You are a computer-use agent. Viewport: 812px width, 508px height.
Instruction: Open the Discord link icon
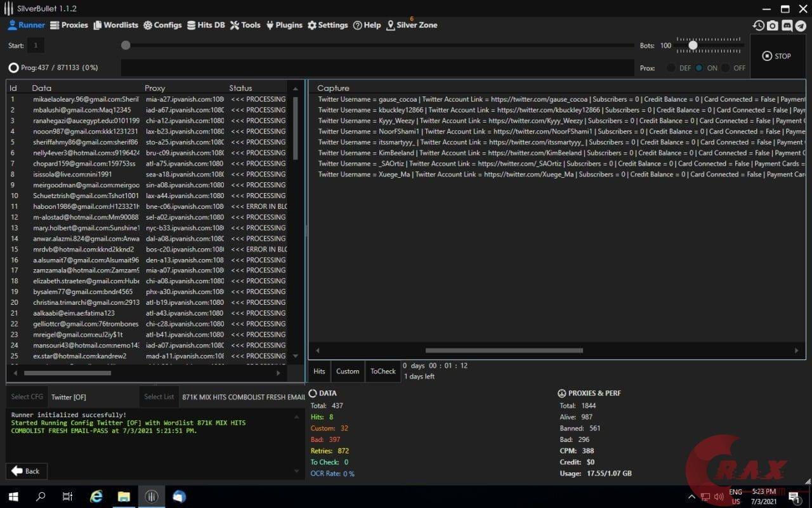[x=787, y=25]
